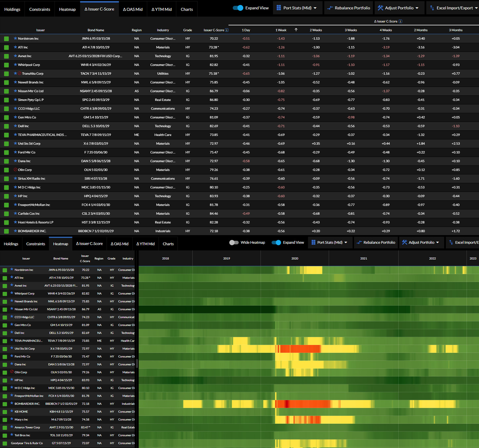479x448 pixels.
Task: Click the star icon beside BOMBARDIER INC. in heatmap list
Action: pos(12,403)
